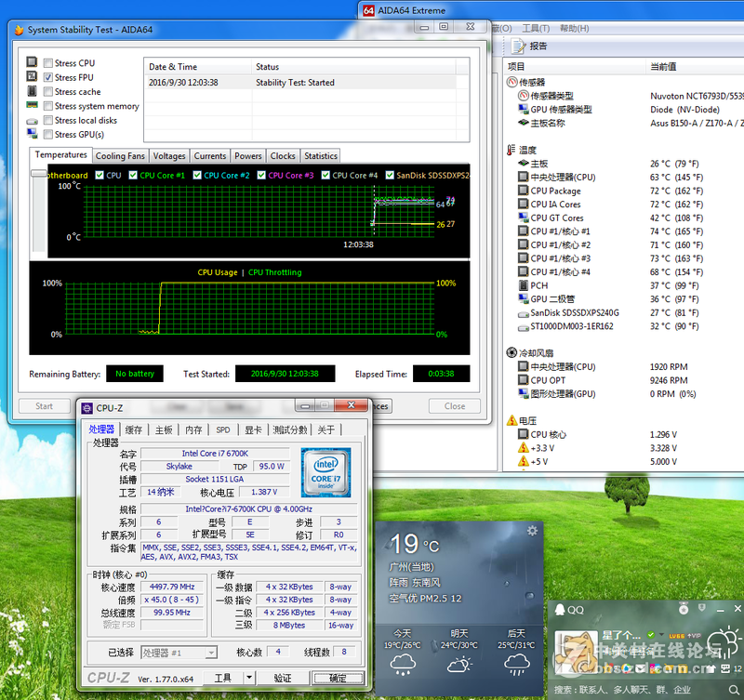Uncheck the Stress FPU option

click(47, 78)
